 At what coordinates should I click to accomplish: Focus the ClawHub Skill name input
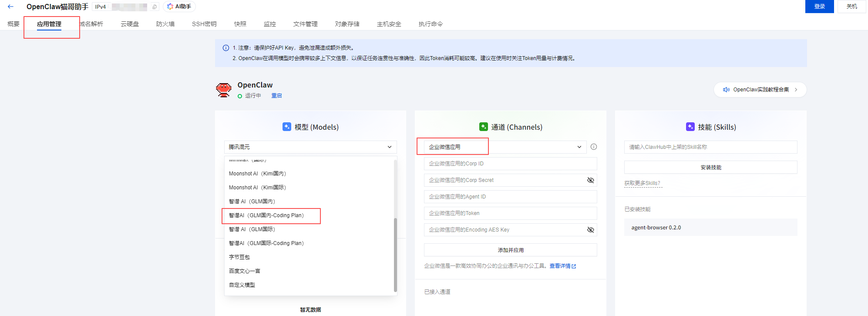[x=710, y=147]
